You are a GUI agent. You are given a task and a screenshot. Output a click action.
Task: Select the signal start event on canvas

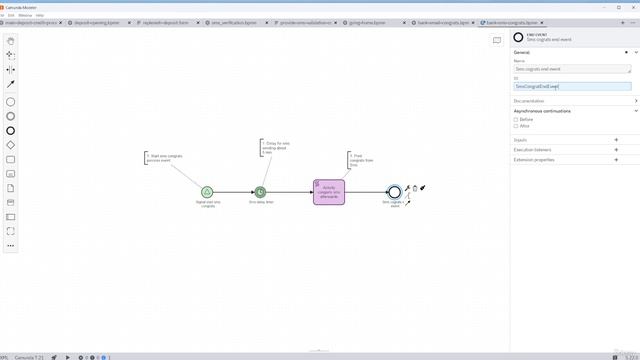(207, 192)
